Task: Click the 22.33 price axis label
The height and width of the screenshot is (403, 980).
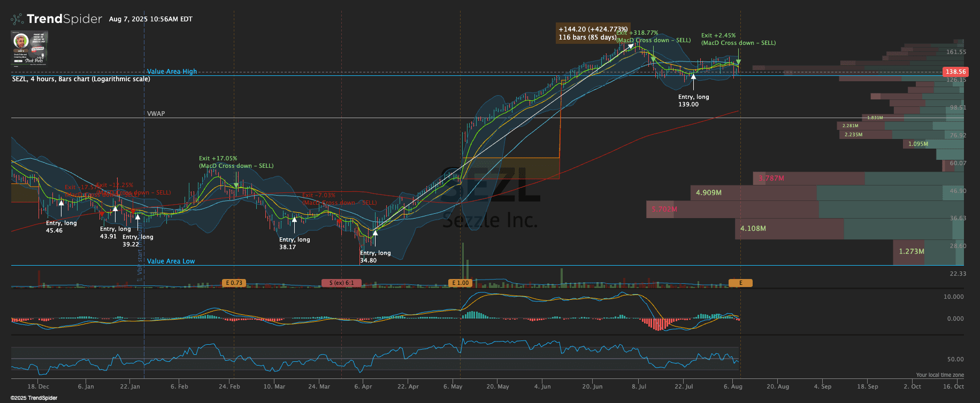Action: (958, 274)
